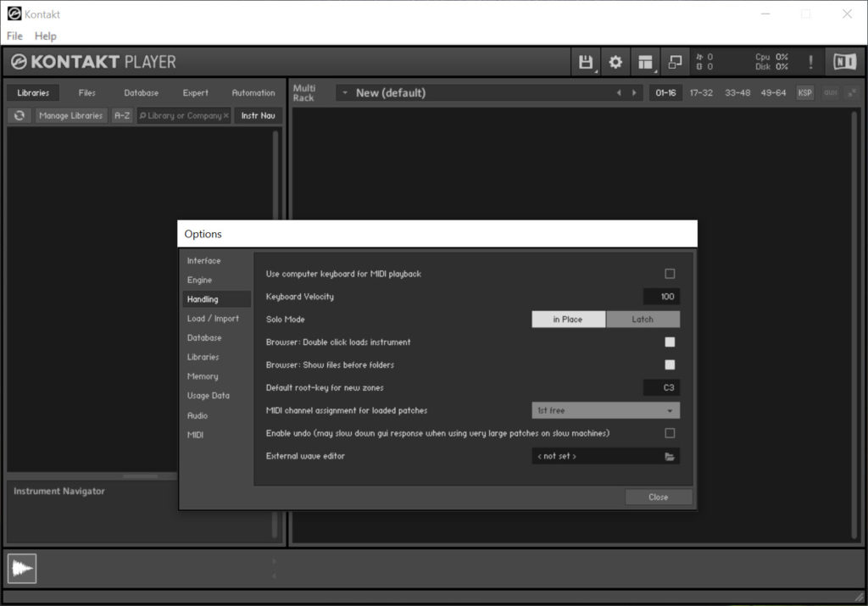Click the Instrument Navigator heading
Image resolution: width=868 pixels, height=606 pixels.
coord(59,491)
